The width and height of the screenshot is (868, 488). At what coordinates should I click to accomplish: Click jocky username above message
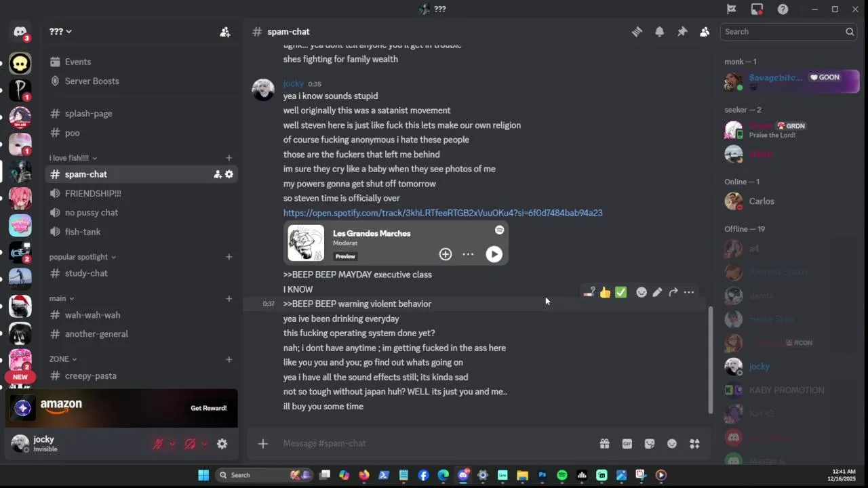pyautogui.click(x=294, y=83)
